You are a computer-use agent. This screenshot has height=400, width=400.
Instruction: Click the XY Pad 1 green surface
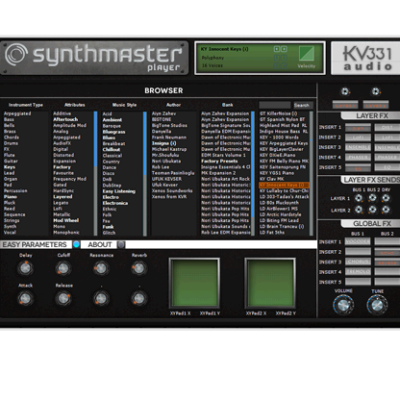[194, 283]
